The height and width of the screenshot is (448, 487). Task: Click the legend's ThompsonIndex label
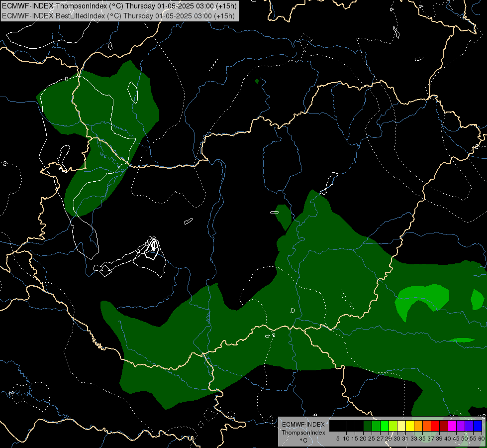(303, 433)
